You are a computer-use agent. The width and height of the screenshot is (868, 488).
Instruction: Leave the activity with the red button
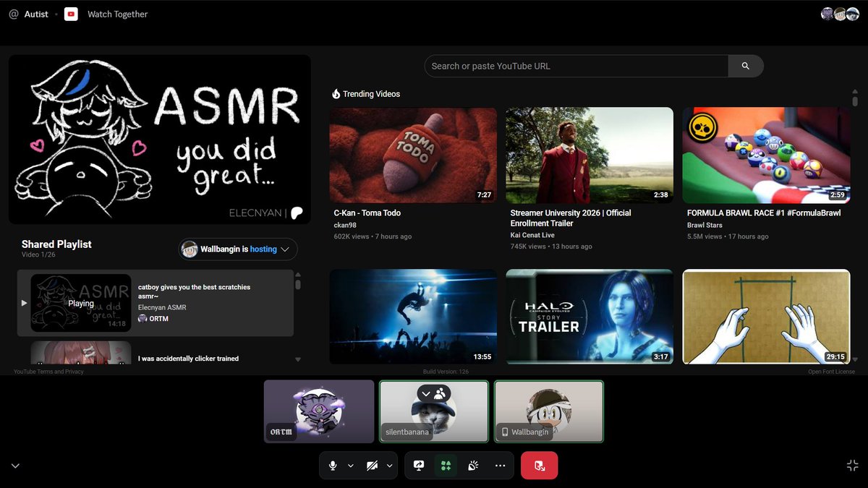[x=540, y=466]
